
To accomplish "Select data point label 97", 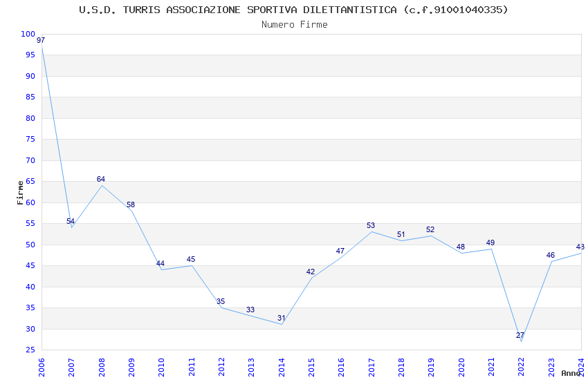I will click(x=41, y=40).
